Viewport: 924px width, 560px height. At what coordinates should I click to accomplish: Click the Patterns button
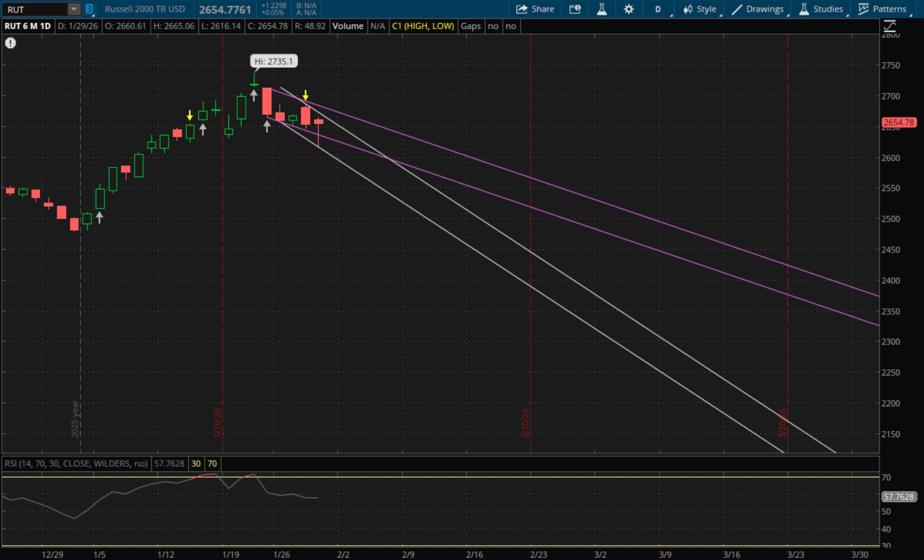883,9
